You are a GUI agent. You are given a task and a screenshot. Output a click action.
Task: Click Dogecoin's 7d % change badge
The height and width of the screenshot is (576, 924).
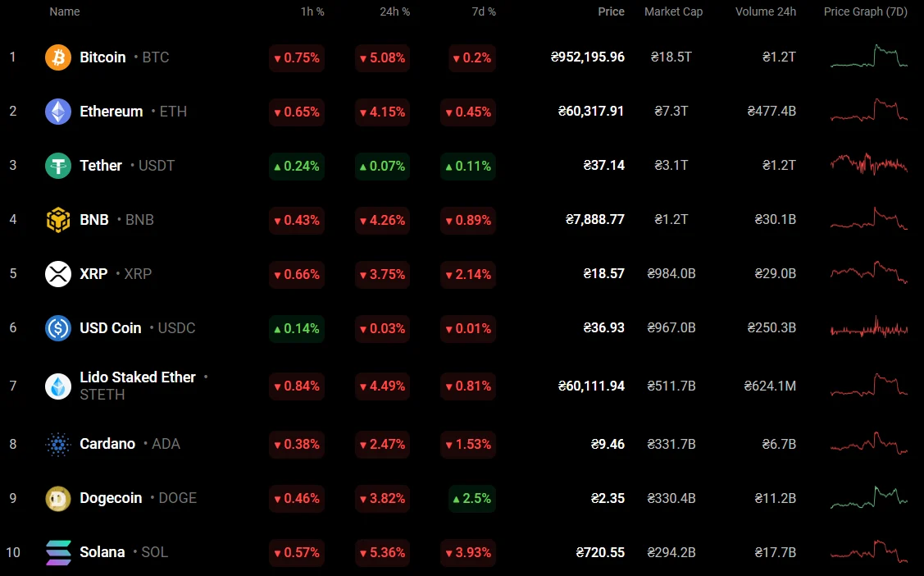point(471,498)
